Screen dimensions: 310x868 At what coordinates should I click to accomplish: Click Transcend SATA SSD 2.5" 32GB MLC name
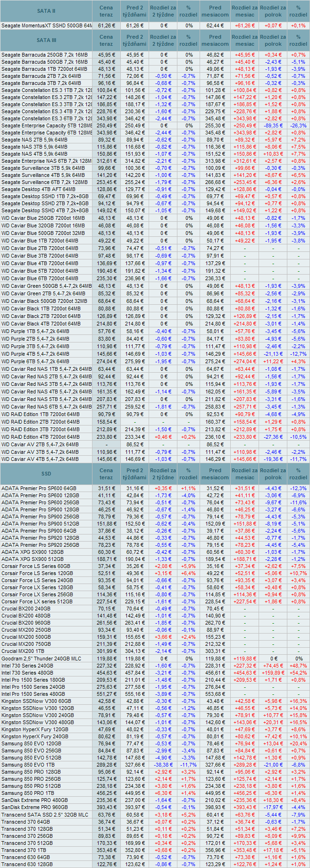click(45, 815)
